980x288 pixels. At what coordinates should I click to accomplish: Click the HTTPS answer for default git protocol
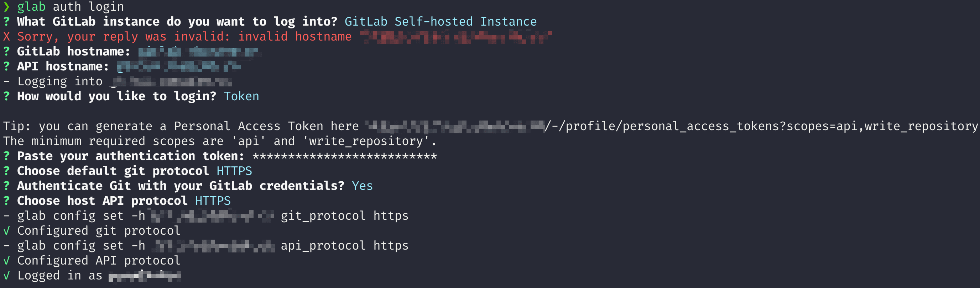[x=234, y=171]
